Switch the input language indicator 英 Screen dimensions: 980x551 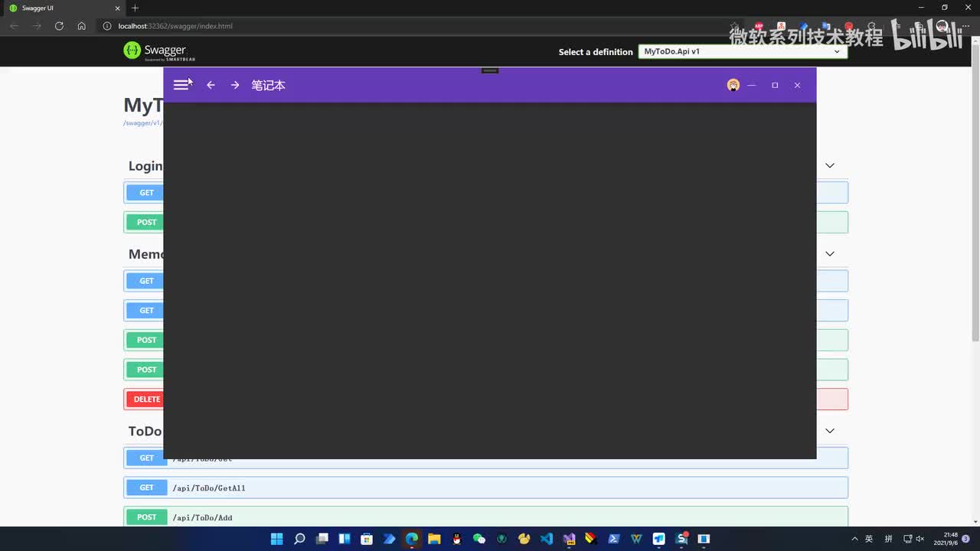coord(869,539)
